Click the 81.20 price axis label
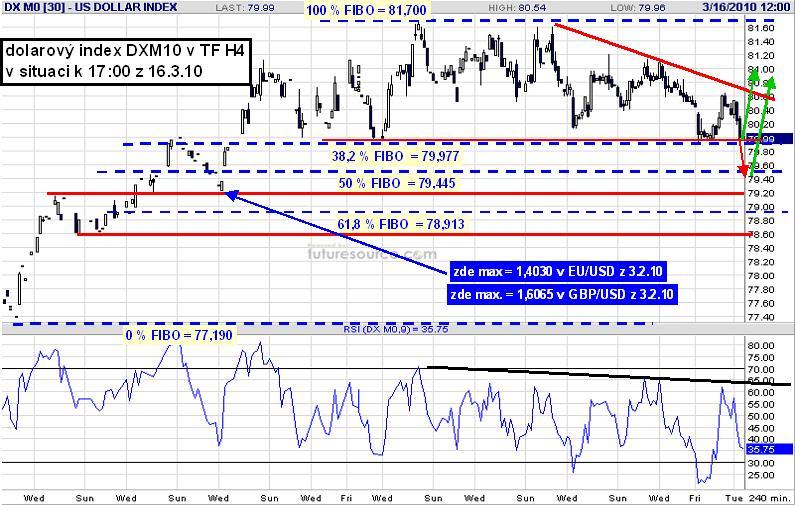The width and height of the screenshot is (795, 505). click(761, 55)
